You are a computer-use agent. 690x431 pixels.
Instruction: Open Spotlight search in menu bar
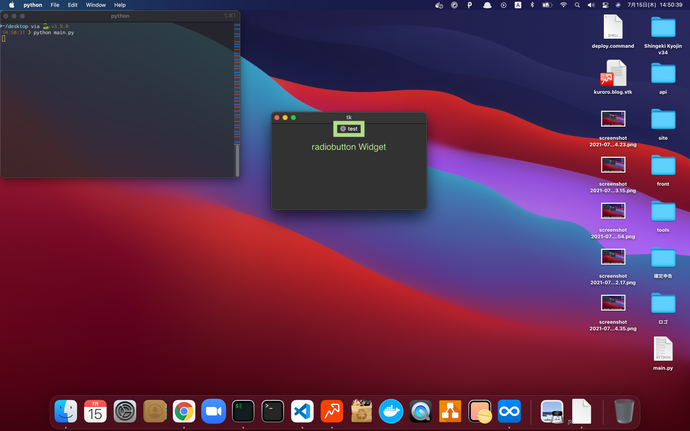pos(577,5)
